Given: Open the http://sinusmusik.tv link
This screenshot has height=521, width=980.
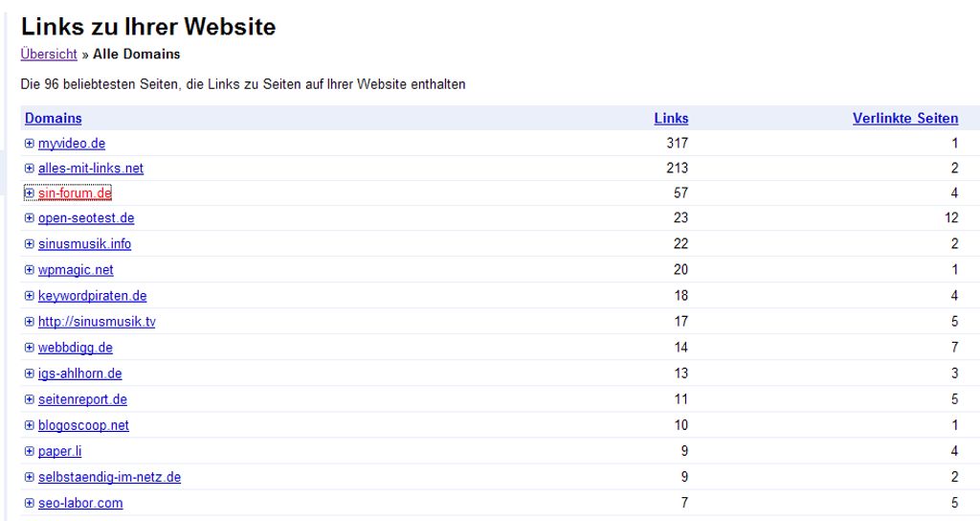Looking at the screenshot, I should pos(97,322).
